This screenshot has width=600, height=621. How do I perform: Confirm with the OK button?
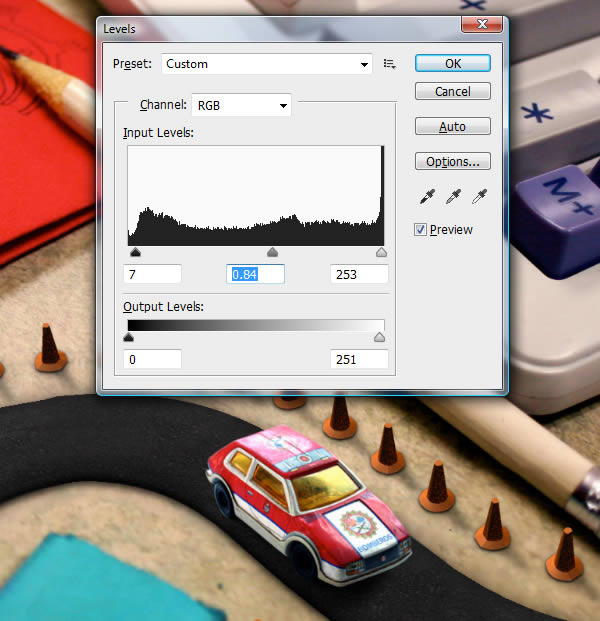tap(453, 63)
